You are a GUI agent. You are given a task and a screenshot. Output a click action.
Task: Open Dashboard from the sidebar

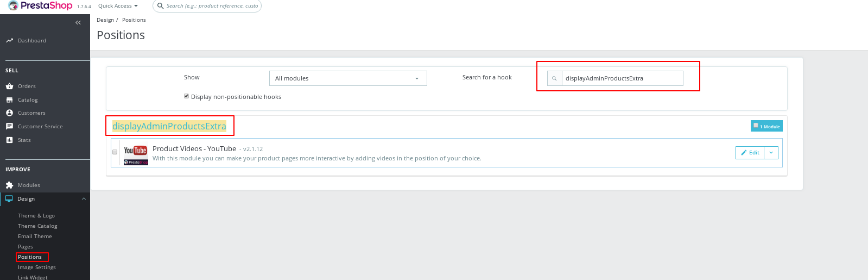(32, 41)
